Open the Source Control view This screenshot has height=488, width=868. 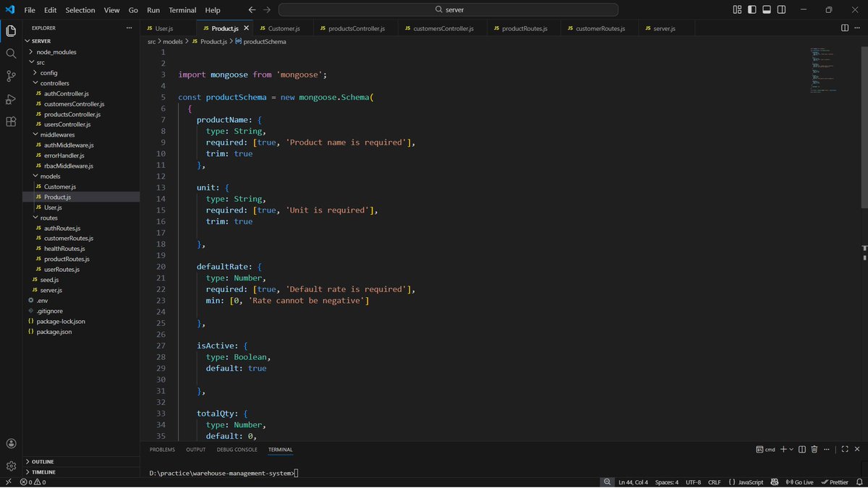(11, 76)
